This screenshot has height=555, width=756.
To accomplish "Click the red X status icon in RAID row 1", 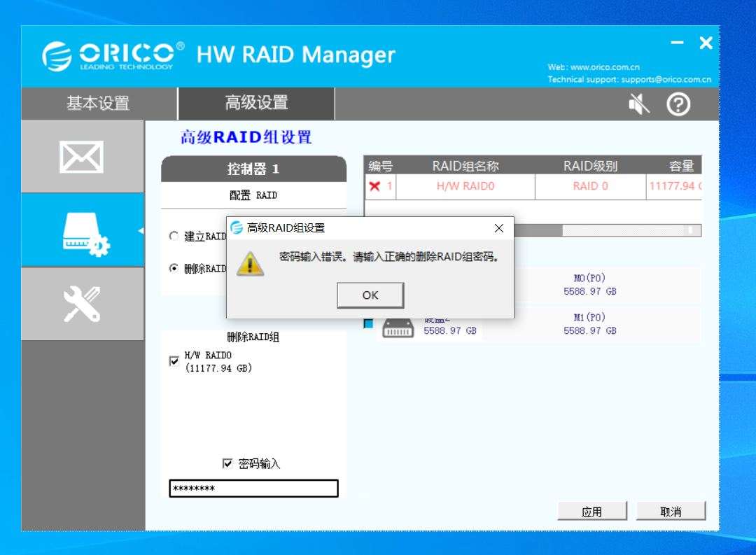I will tap(374, 186).
